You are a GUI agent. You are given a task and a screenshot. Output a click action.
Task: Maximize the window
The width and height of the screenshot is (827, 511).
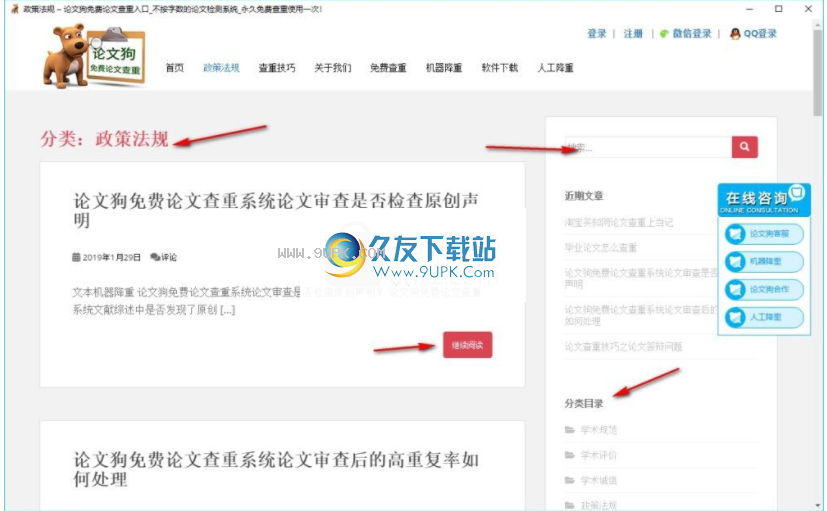[x=778, y=8]
